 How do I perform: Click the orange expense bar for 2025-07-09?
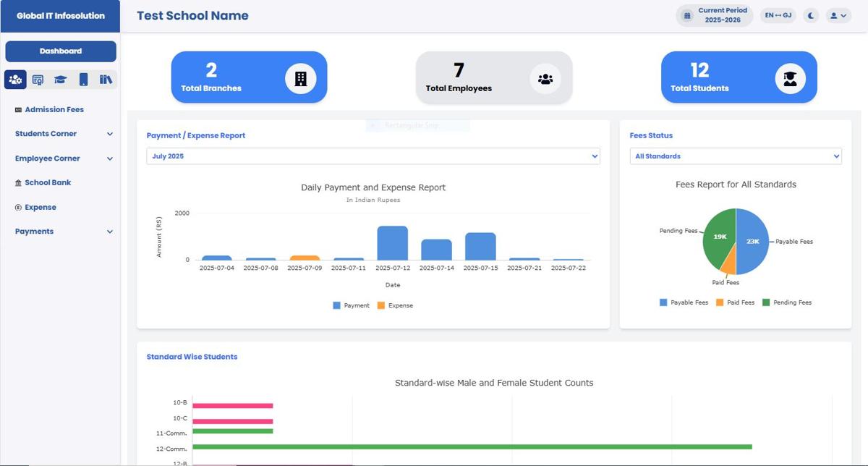point(305,258)
